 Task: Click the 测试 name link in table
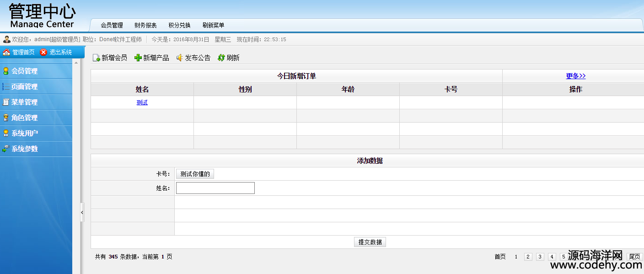(142, 102)
